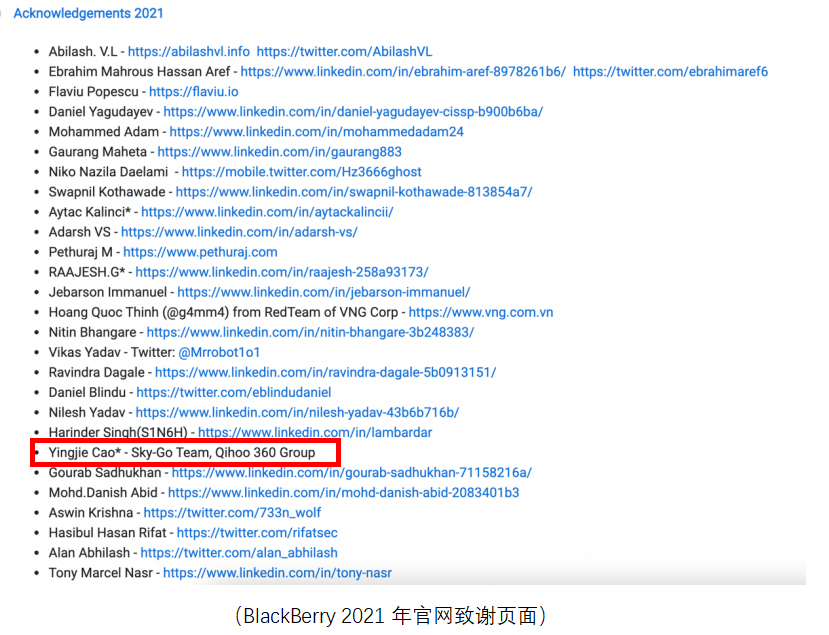Open Ebrahim Aref's LinkedIn profile link
Image resolution: width=829 pixels, height=635 pixels.
403,71
